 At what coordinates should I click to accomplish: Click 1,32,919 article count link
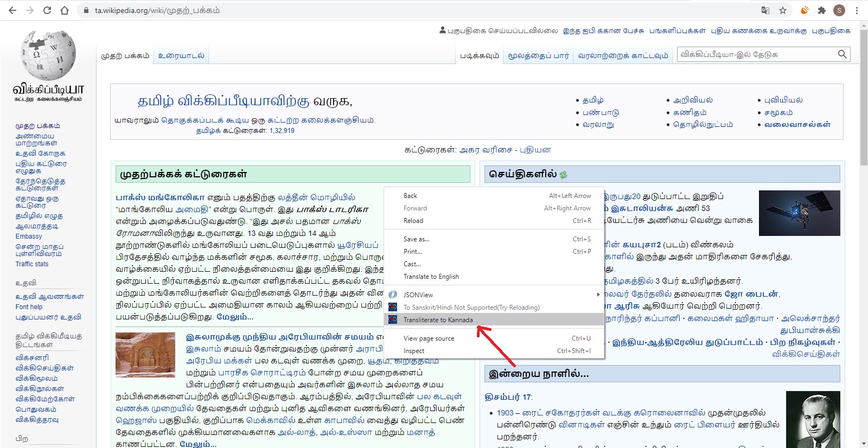[x=282, y=131]
